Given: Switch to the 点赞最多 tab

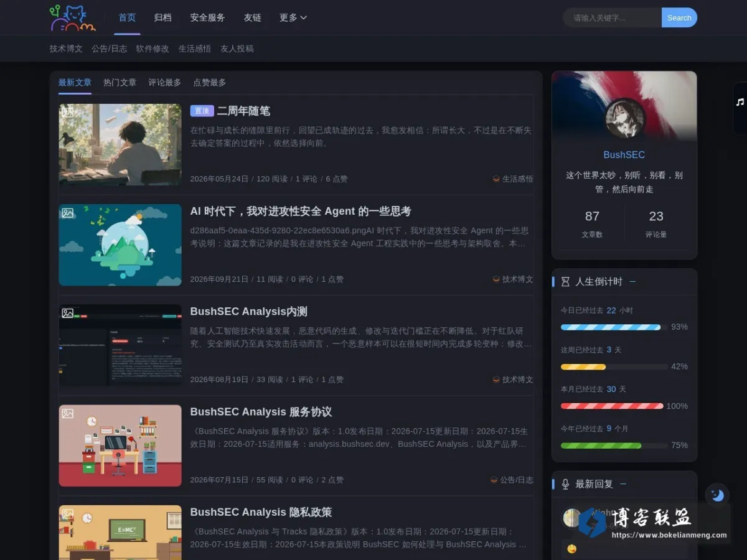Looking at the screenshot, I should [x=209, y=83].
